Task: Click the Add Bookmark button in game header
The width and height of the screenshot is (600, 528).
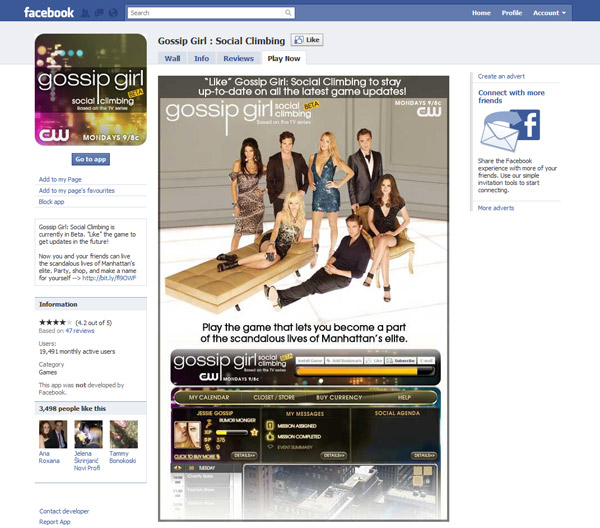Action: tap(344, 360)
